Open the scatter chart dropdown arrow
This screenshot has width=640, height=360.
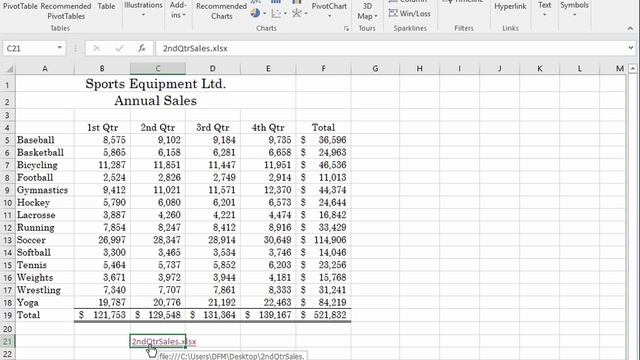285,13
